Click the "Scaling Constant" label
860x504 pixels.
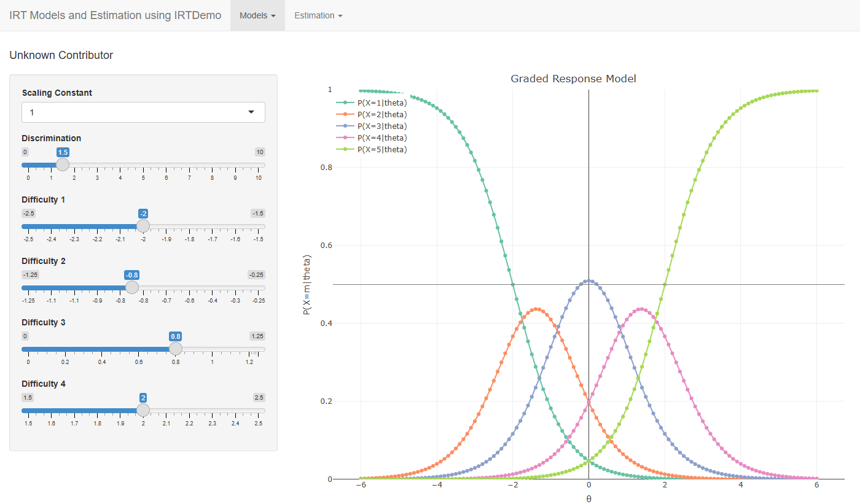[x=57, y=93]
